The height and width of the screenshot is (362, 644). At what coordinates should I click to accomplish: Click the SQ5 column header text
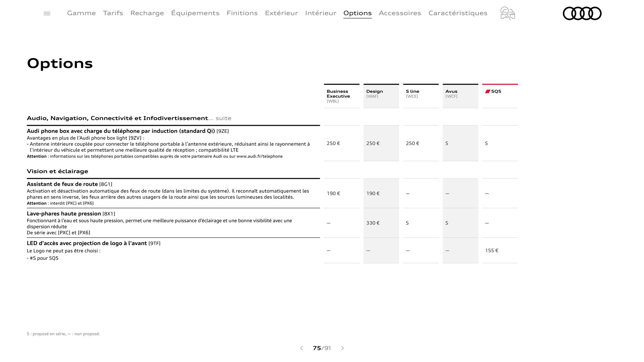(496, 91)
